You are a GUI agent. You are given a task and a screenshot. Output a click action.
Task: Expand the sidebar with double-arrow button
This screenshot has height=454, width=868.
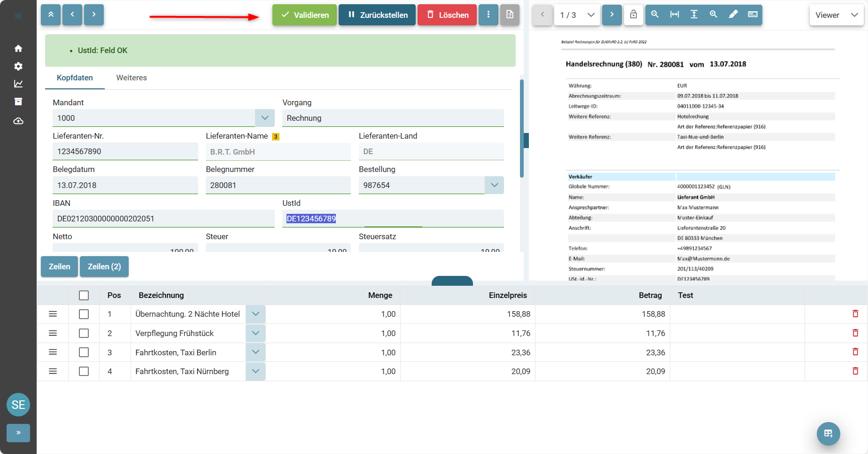tap(18, 433)
